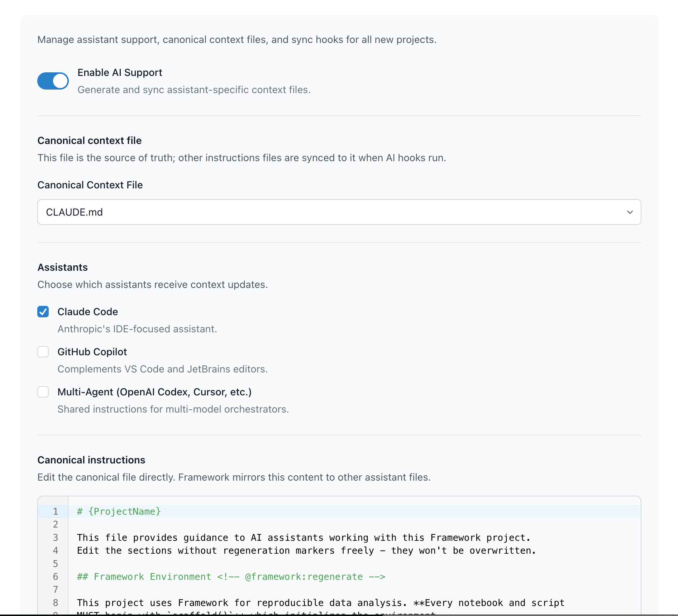Click line number 4 in the editor gutter
The image size is (678, 616).
(x=56, y=550)
